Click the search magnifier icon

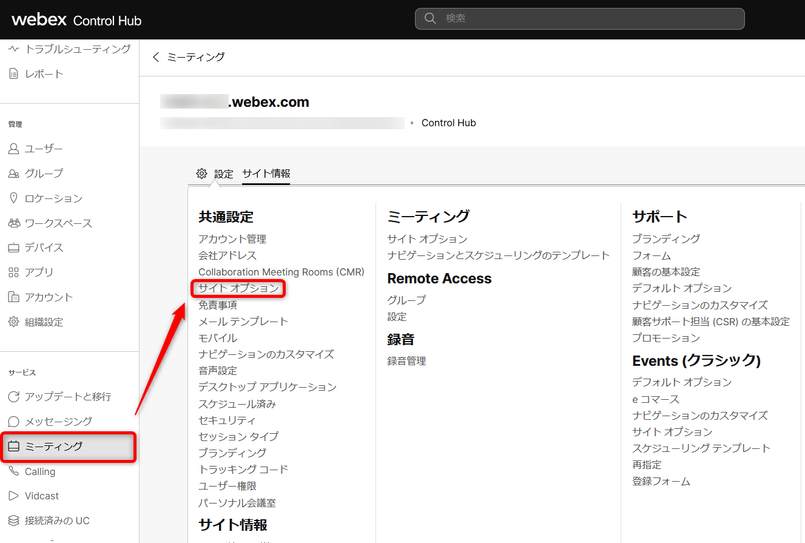tap(430, 18)
